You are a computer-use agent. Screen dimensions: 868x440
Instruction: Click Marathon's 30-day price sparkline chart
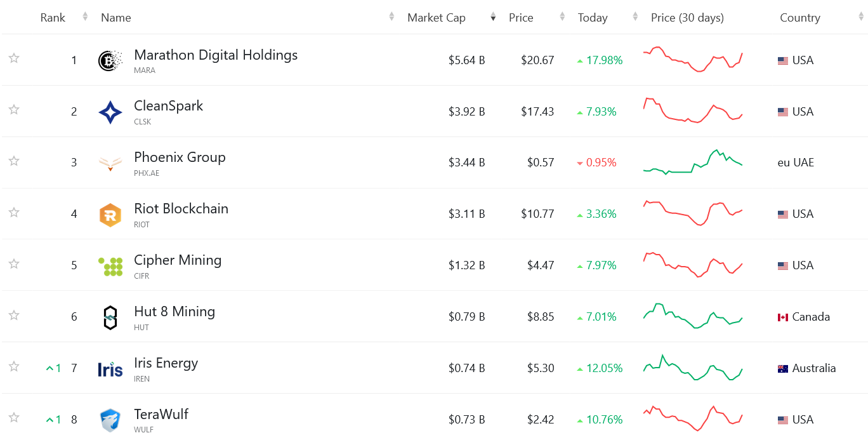[693, 60]
